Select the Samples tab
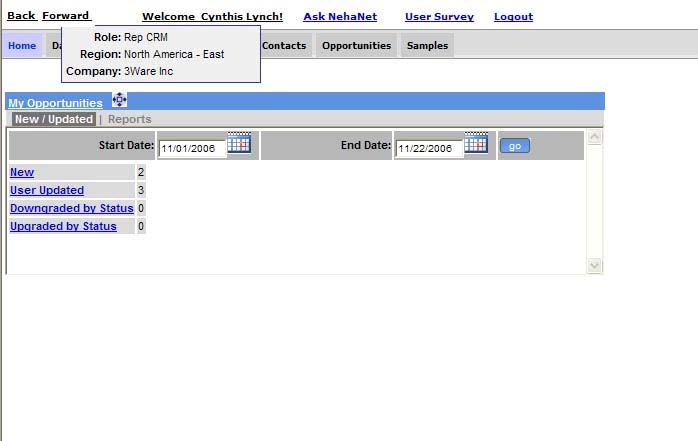This screenshot has width=698, height=441. (x=427, y=46)
